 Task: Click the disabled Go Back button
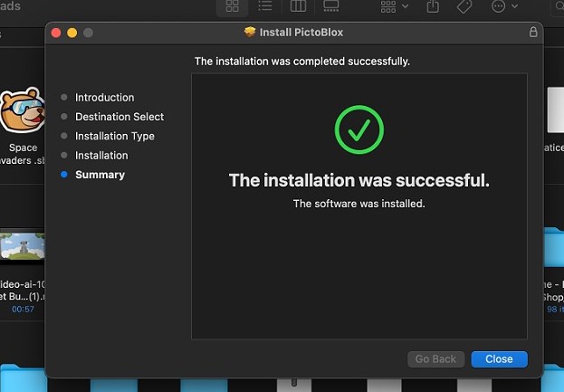[436, 359]
